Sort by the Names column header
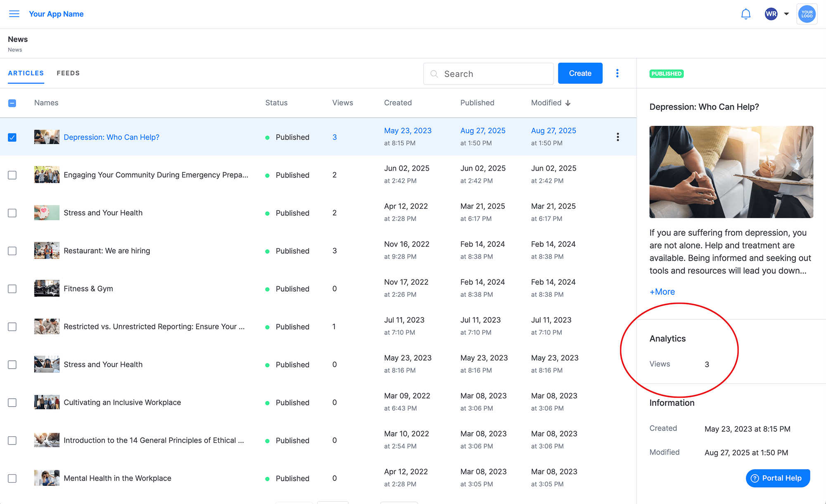826x504 pixels. click(46, 103)
